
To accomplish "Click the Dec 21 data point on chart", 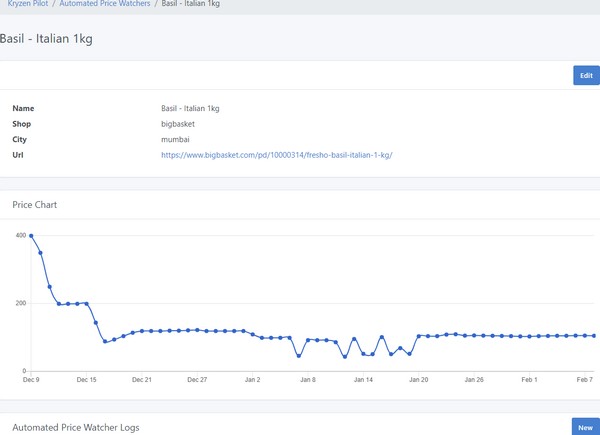I will coord(142,331).
